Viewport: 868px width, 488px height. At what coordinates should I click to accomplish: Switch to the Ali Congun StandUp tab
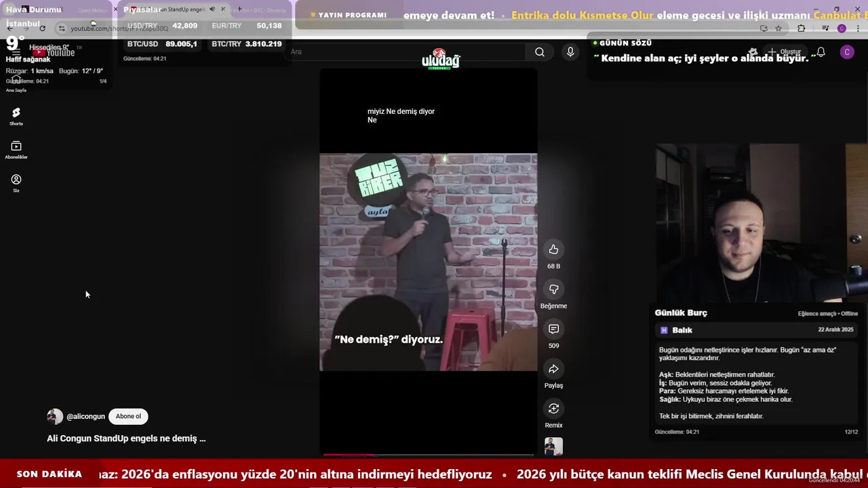point(176,9)
